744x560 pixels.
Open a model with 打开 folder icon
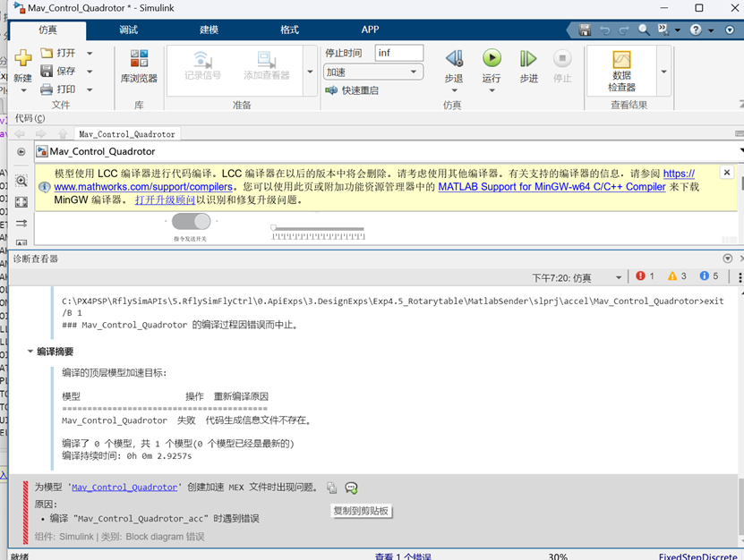click(x=47, y=53)
